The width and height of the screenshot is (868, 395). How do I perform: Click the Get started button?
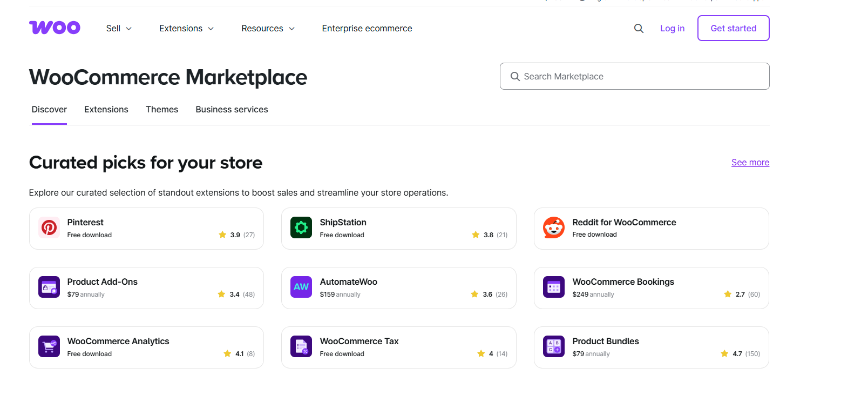click(x=733, y=28)
